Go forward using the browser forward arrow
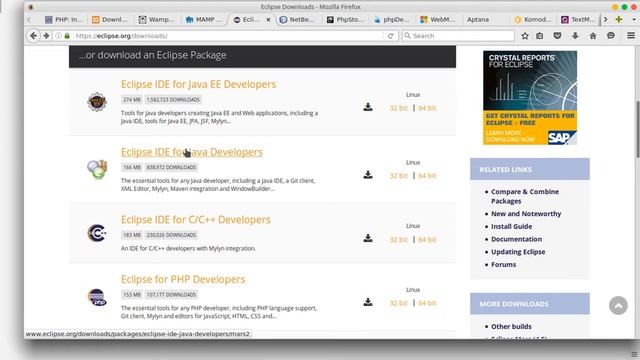The width and height of the screenshot is (640, 360). (46, 36)
